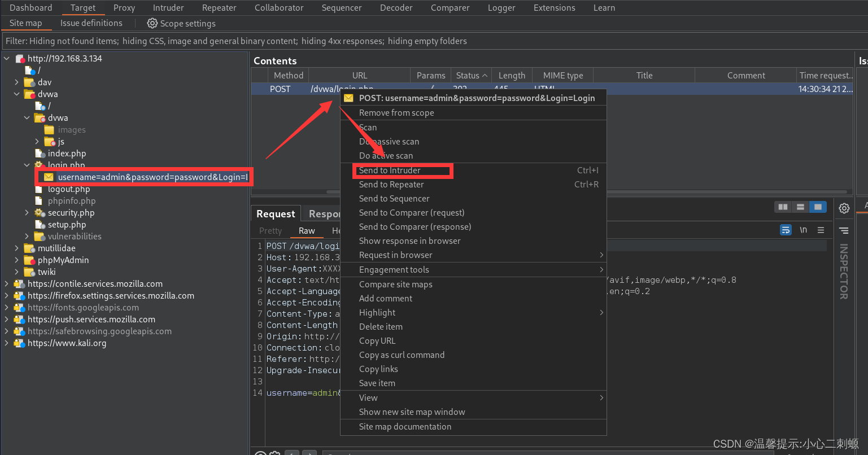Click envelope icon of username=admin request
This screenshot has width=868, height=455.
(49, 177)
